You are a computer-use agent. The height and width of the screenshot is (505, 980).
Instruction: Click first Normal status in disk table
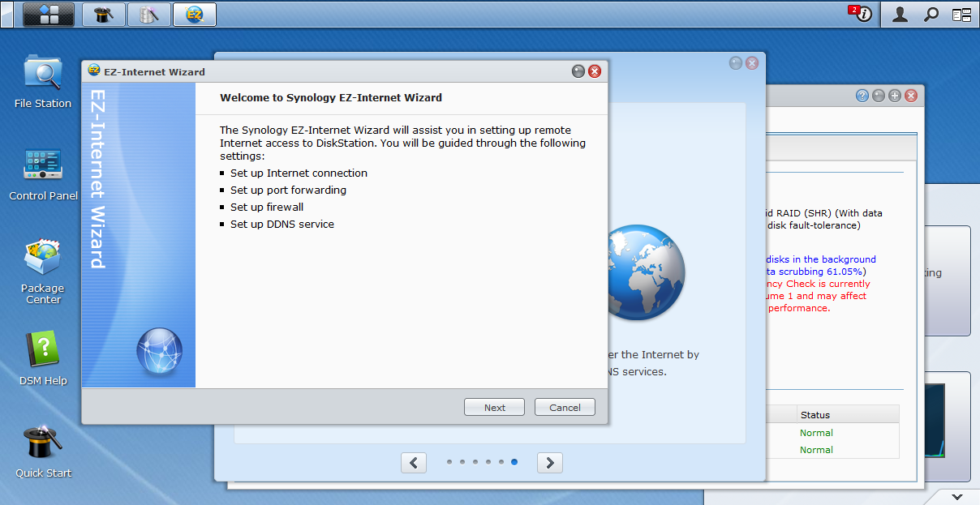(816, 433)
